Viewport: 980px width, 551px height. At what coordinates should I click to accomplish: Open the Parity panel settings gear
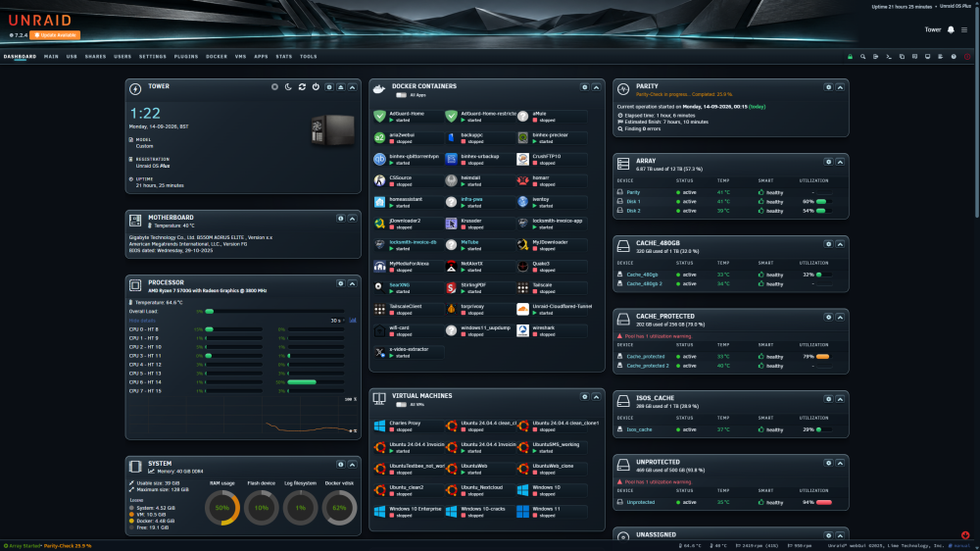pos(828,87)
